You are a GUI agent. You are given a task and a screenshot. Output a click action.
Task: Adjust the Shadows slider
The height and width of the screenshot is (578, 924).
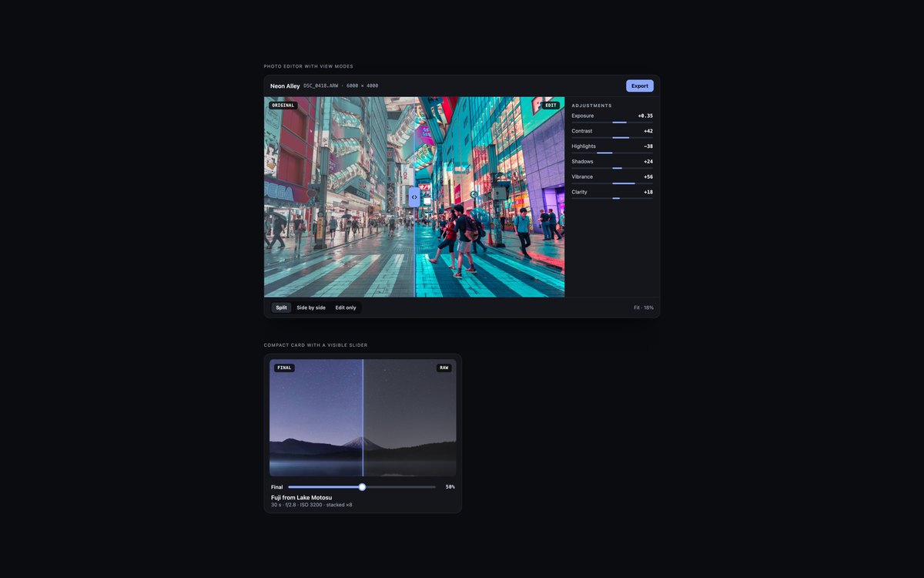pyautogui.click(x=612, y=168)
